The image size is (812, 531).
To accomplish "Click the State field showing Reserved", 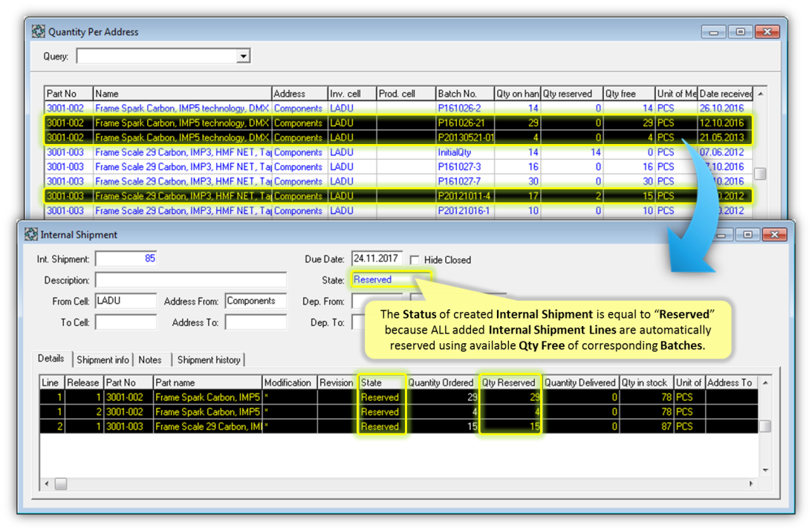I will point(391,279).
